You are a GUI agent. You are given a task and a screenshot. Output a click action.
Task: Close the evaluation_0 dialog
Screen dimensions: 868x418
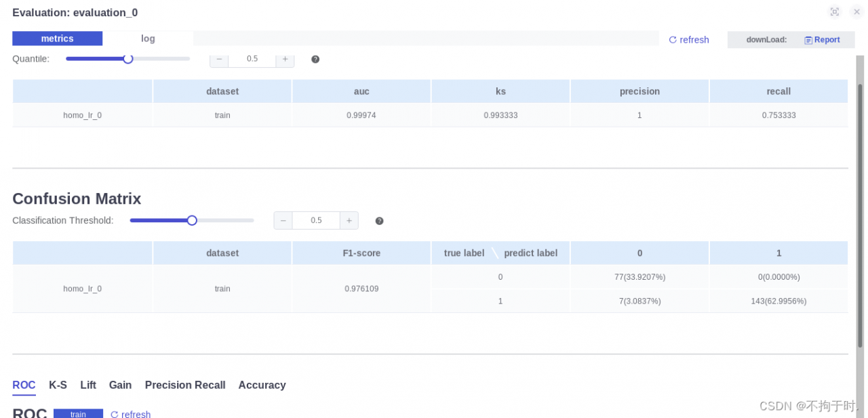tap(856, 12)
